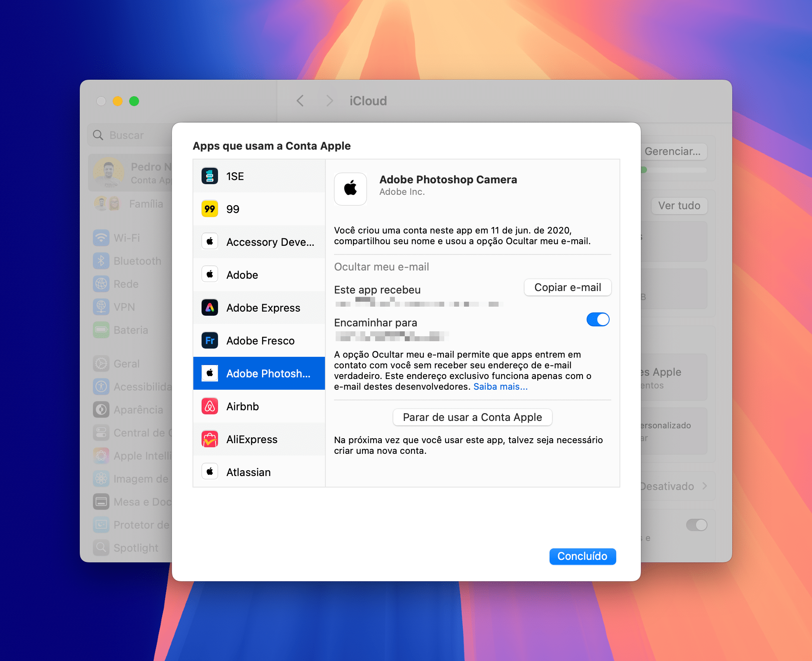
Task: Go back with the left arrow
Action: [300, 101]
